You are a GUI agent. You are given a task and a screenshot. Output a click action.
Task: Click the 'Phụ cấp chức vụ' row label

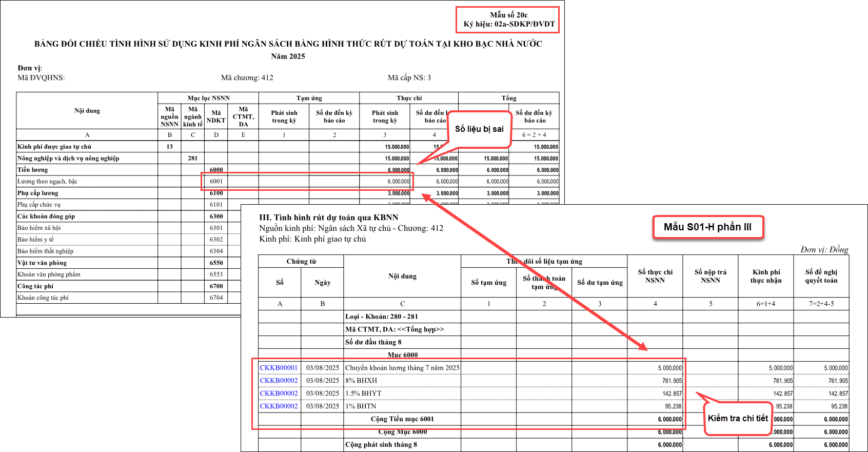click(39, 205)
